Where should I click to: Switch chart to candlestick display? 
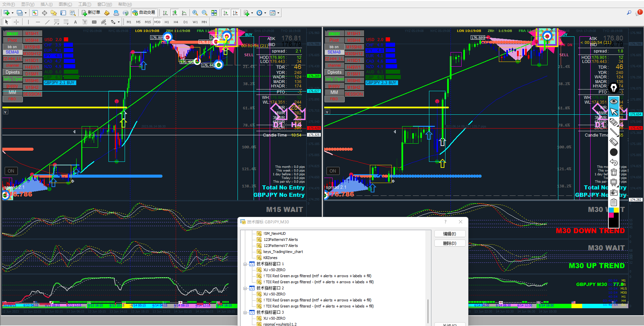175,13
